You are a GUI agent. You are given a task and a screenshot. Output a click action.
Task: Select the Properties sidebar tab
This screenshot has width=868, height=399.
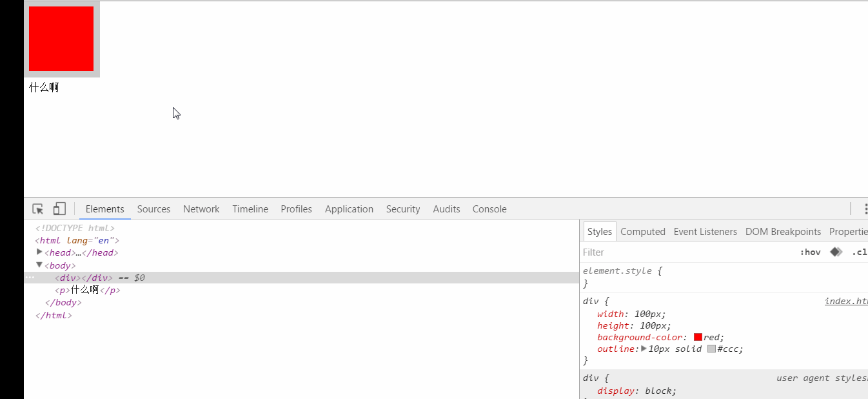point(848,232)
